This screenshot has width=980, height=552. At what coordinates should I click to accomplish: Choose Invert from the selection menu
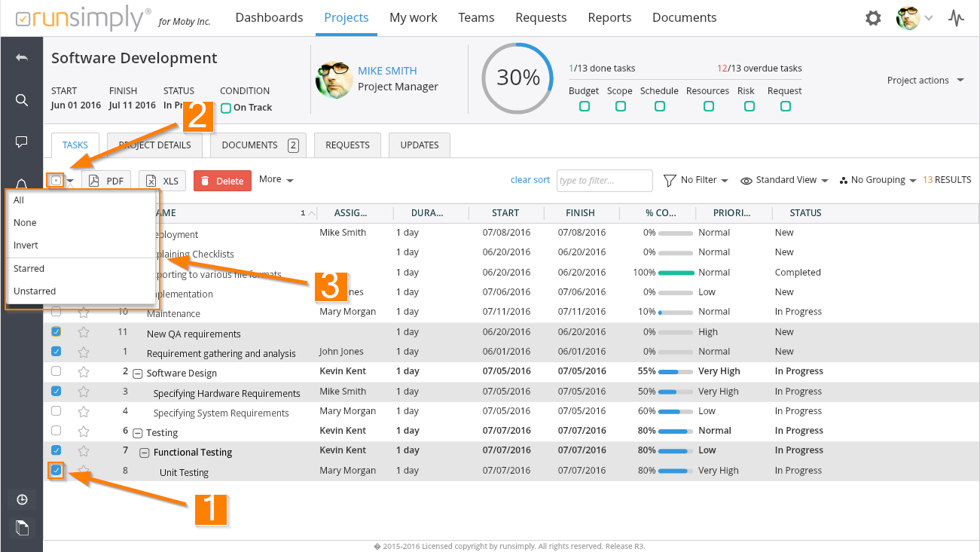tap(26, 246)
